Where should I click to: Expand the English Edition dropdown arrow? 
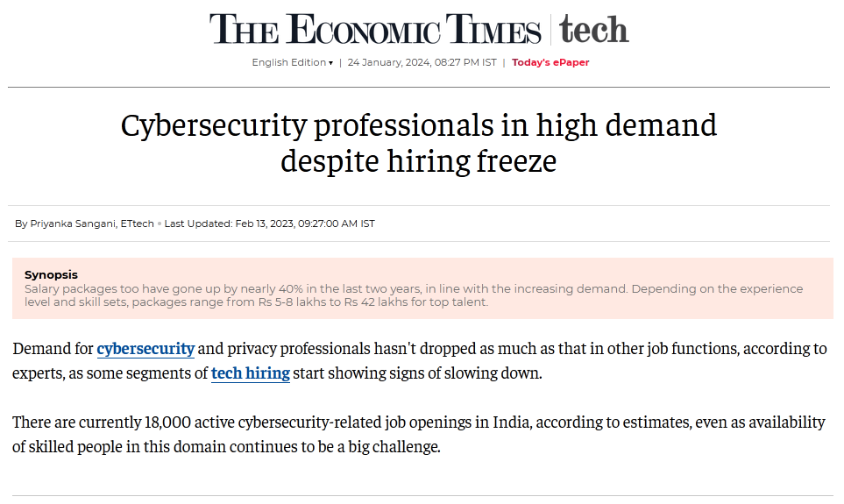[x=330, y=63]
